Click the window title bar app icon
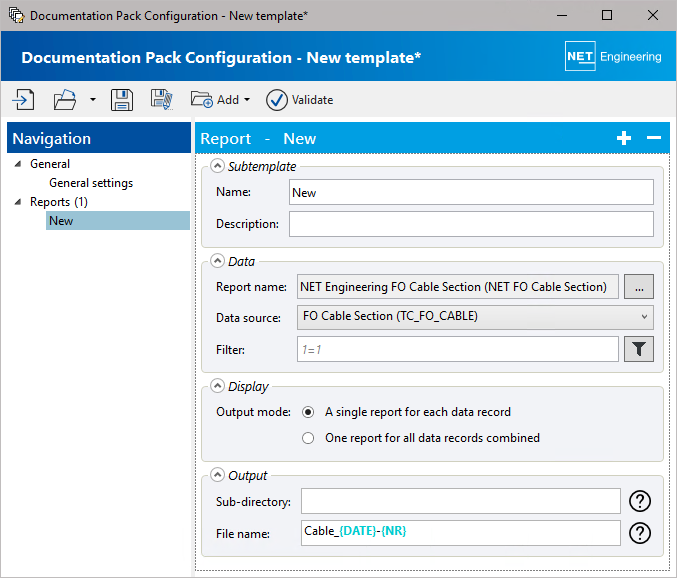The width and height of the screenshot is (677, 578). (x=16, y=16)
